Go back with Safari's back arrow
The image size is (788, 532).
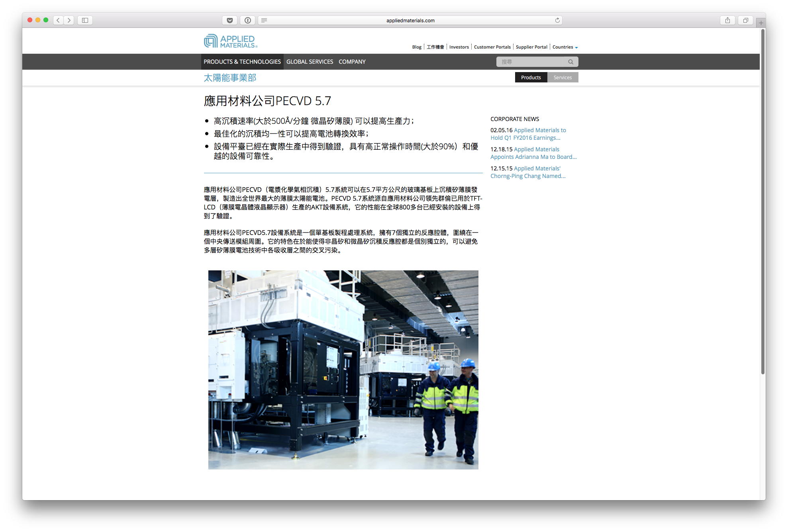[x=58, y=20]
